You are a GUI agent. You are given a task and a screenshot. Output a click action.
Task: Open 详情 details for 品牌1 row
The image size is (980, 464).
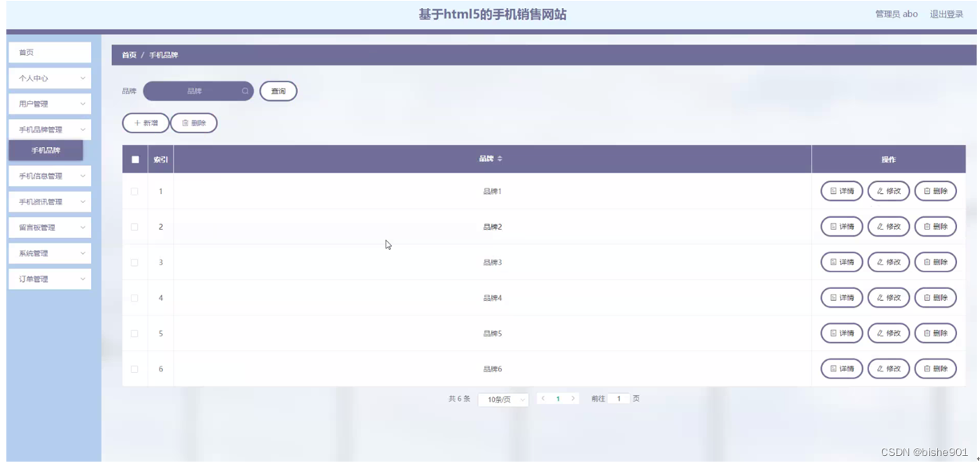click(x=842, y=192)
